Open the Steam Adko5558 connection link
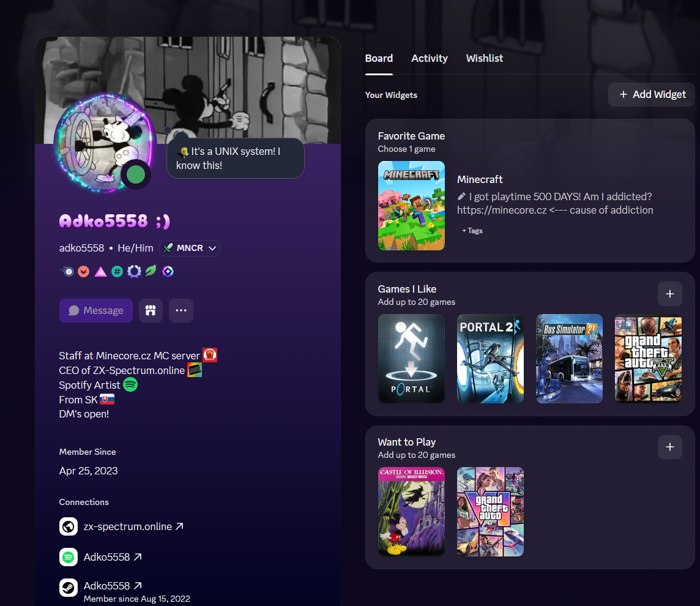Image resolution: width=700 pixels, height=606 pixels. coord(113,585)
